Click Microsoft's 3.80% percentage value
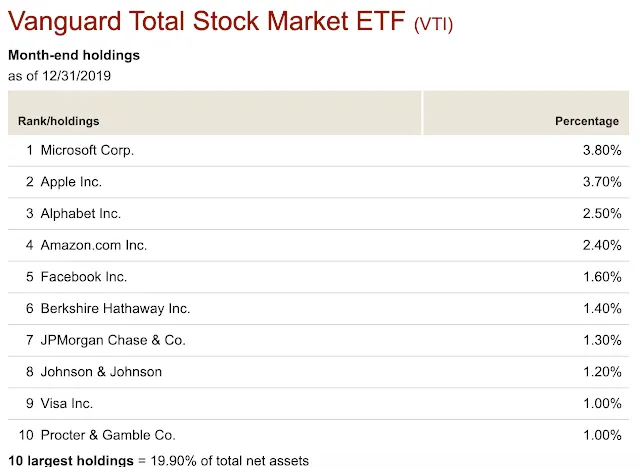Image resolution: width=640 pixels, height=467 pixels. tap(604, 150)
